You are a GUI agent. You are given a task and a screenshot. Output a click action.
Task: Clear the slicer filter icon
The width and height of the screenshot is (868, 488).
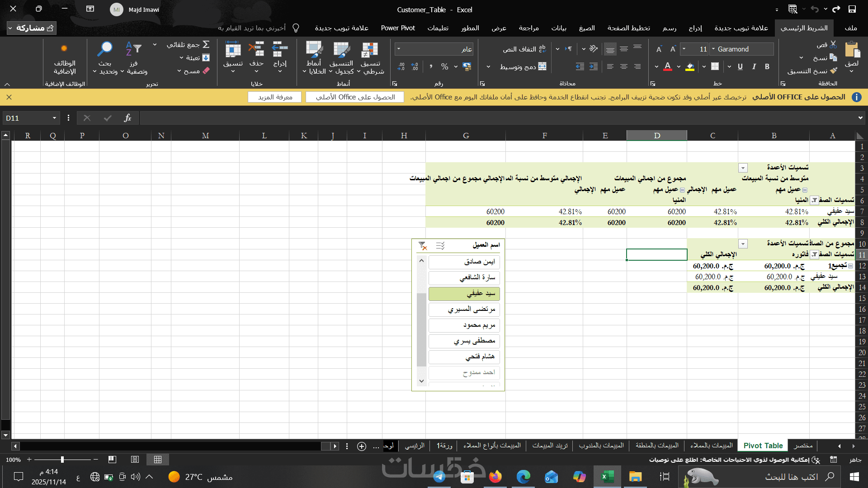422,245
